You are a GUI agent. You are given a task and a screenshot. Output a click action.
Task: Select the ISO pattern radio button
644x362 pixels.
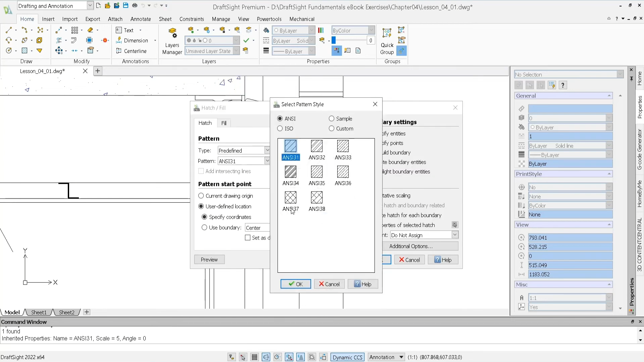coord(280,128)
